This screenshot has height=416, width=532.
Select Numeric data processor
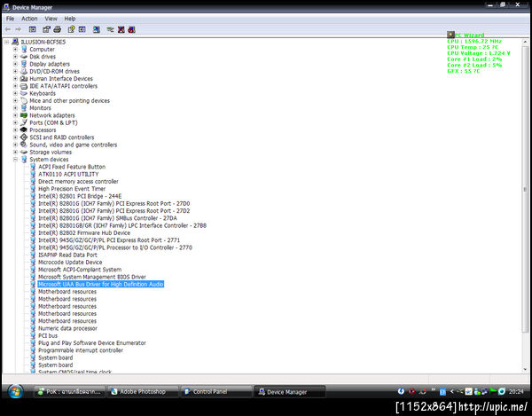(x=68, y=328)
